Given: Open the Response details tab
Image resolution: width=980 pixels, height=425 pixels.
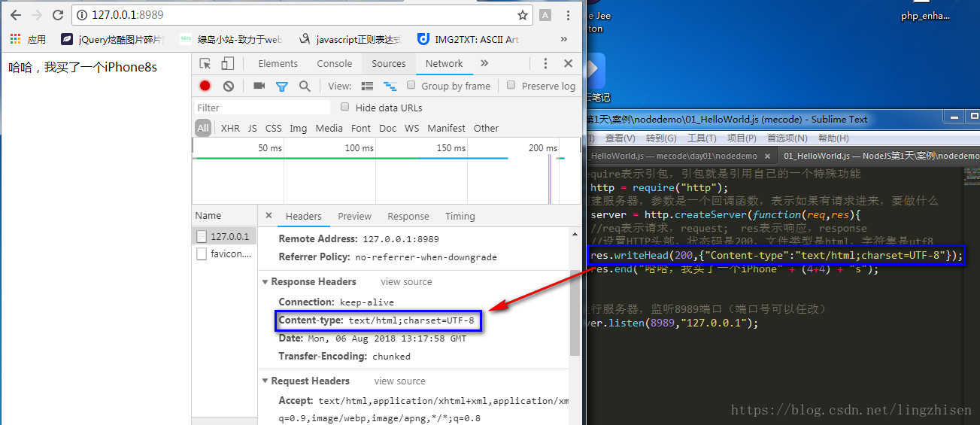Looking at the screenshot, I should point(408,216).
